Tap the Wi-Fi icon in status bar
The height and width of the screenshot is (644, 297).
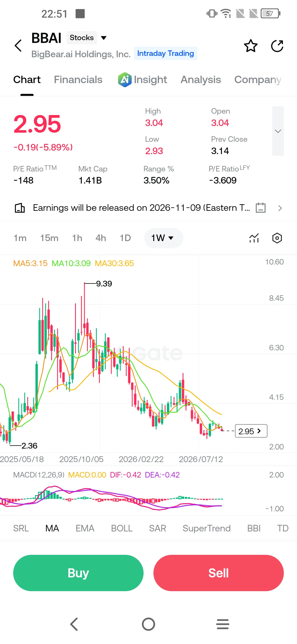point(226,13)
